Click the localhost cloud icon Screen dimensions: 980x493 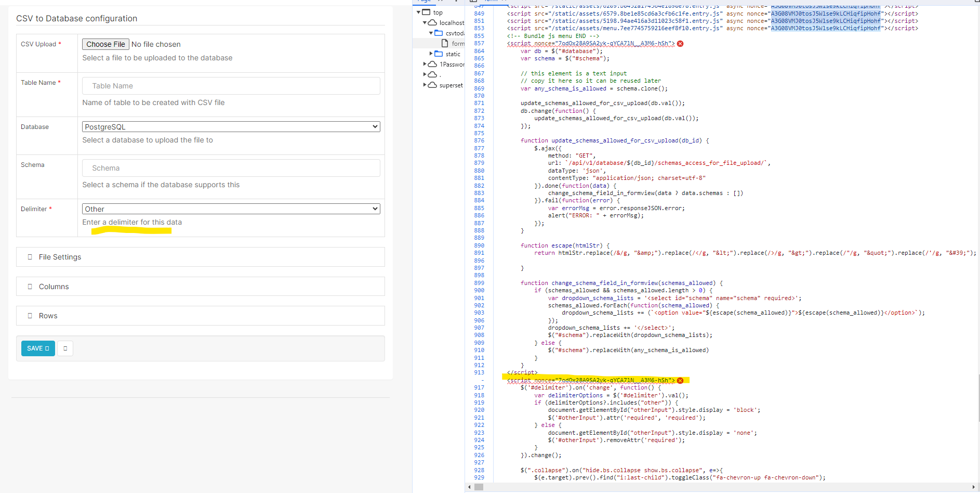tap(432, 23)
